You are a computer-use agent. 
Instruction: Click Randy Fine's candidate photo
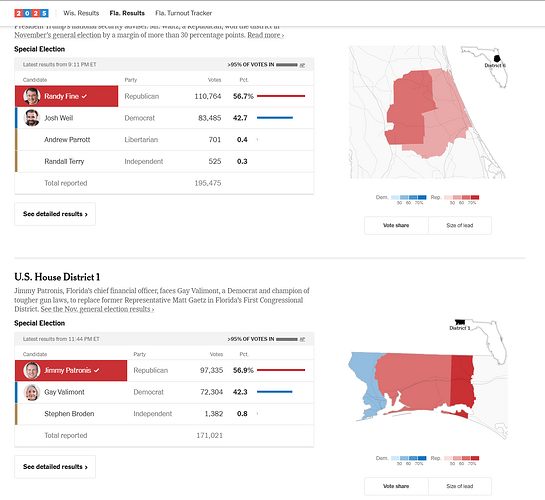(x=32, y=96)
